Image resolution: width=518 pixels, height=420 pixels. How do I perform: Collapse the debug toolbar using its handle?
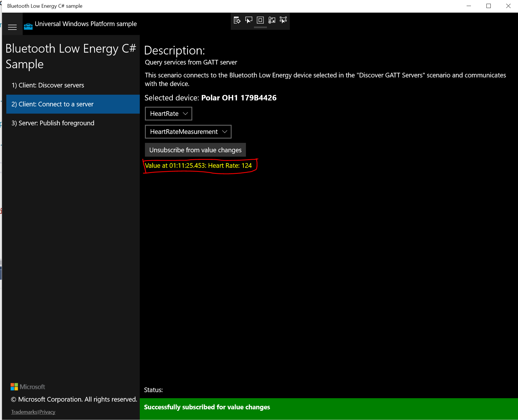pyautogui.click(x=260, y=27)
